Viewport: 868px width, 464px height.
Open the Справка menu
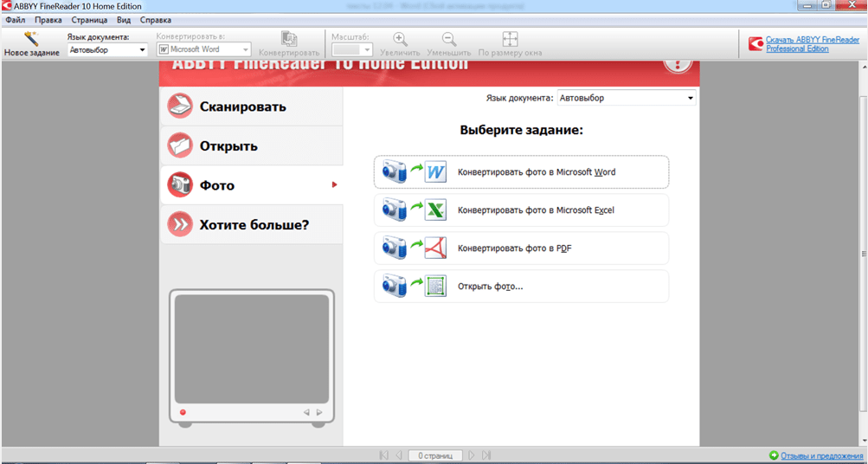point(155,20)
